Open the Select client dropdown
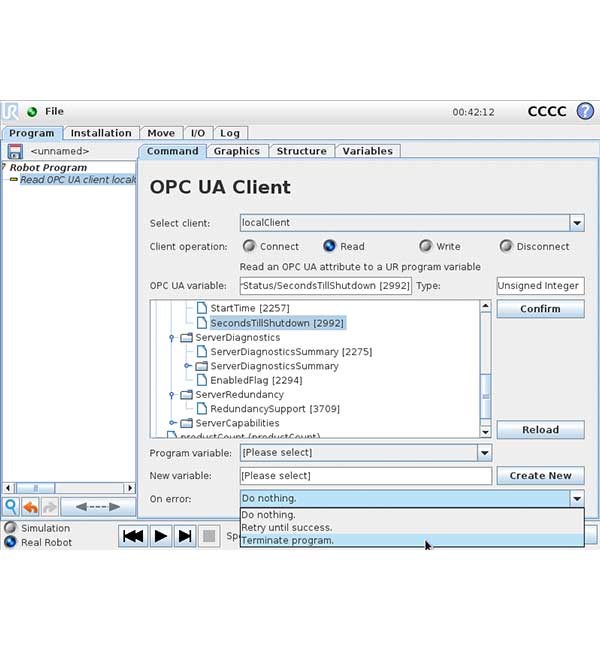This screenshot has width=600, height=650. (577, 223)
